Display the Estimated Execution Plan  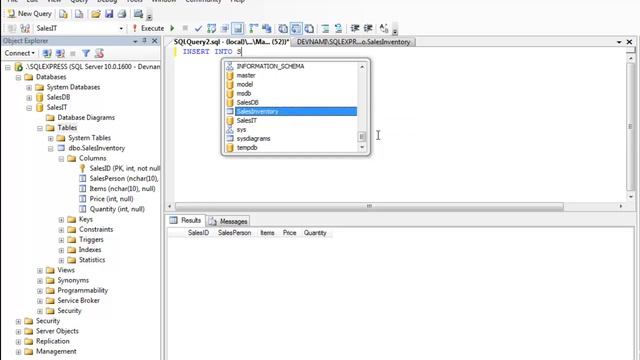[211, 28]
